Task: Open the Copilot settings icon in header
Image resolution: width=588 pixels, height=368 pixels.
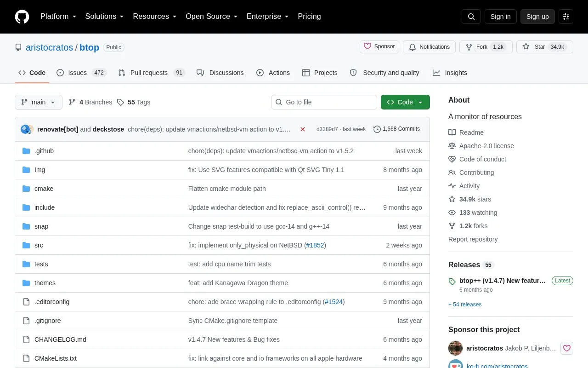Action: [x=566, y=17]
